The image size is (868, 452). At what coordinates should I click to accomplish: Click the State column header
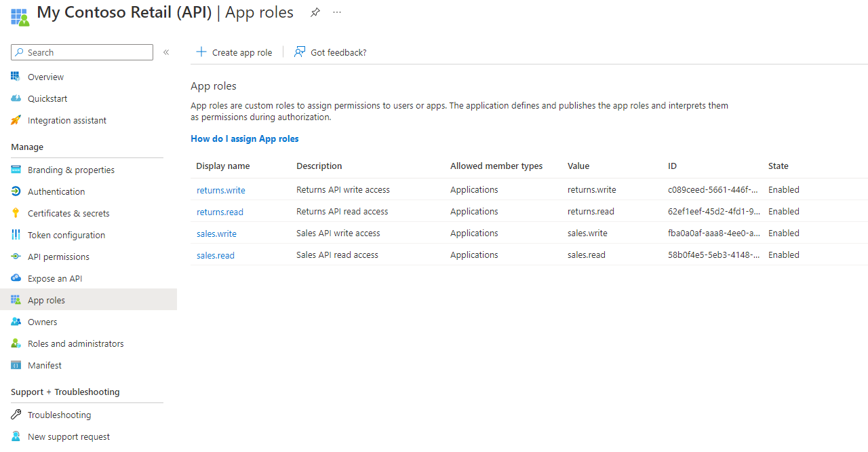coord(778,166)
